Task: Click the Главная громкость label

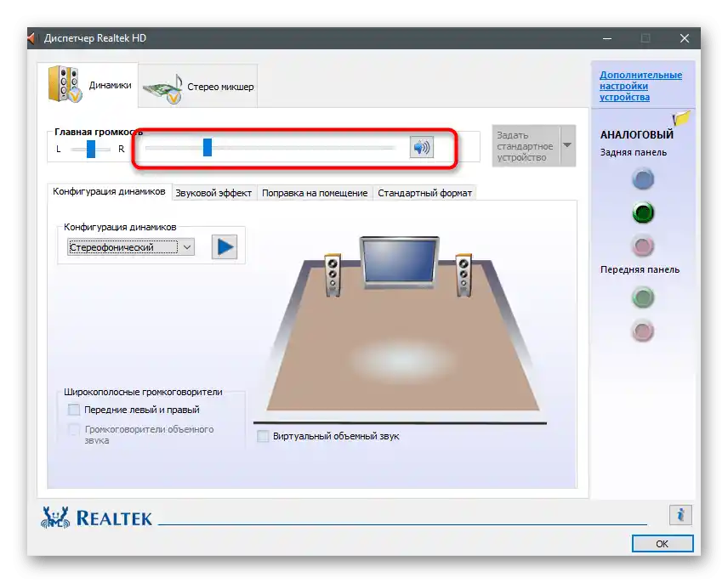Action: click(99, 132)
